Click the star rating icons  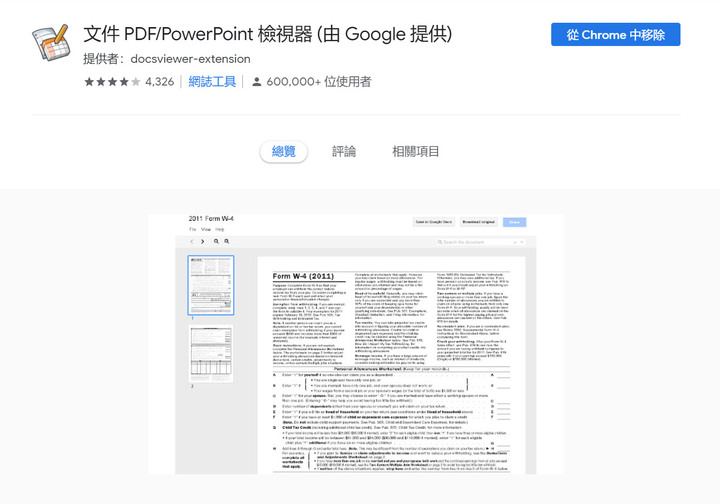coord(112,82)
